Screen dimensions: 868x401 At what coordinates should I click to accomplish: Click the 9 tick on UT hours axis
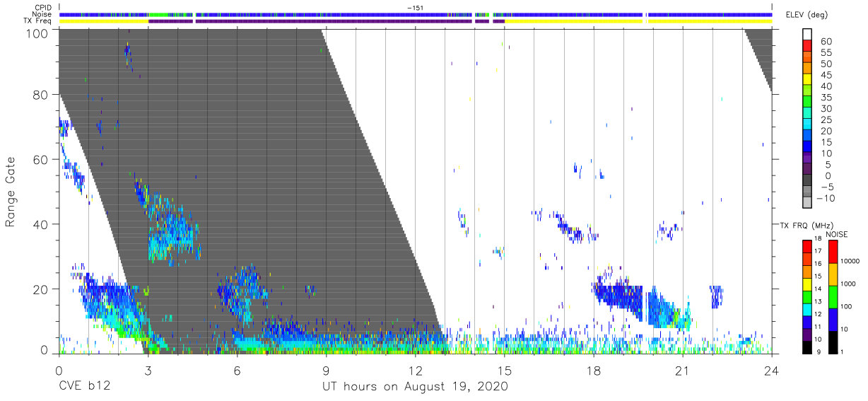click(326, 371)
